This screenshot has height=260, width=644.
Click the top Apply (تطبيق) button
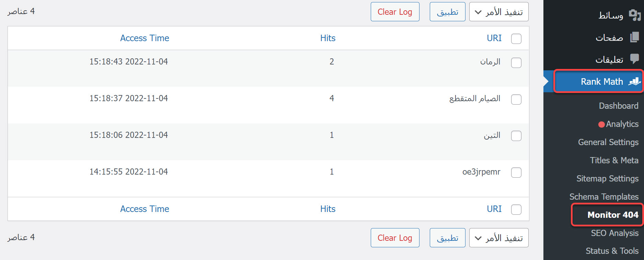pyautogui.click(x=447, y=12)
